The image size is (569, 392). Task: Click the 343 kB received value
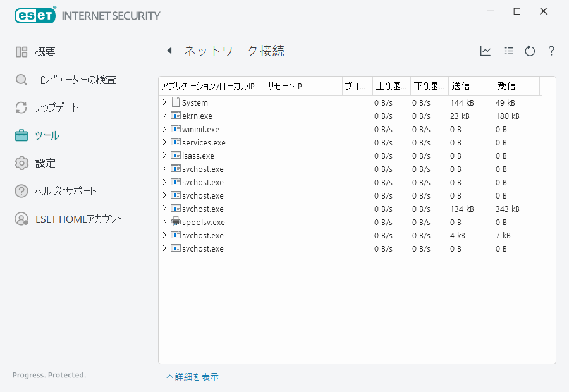507,209
